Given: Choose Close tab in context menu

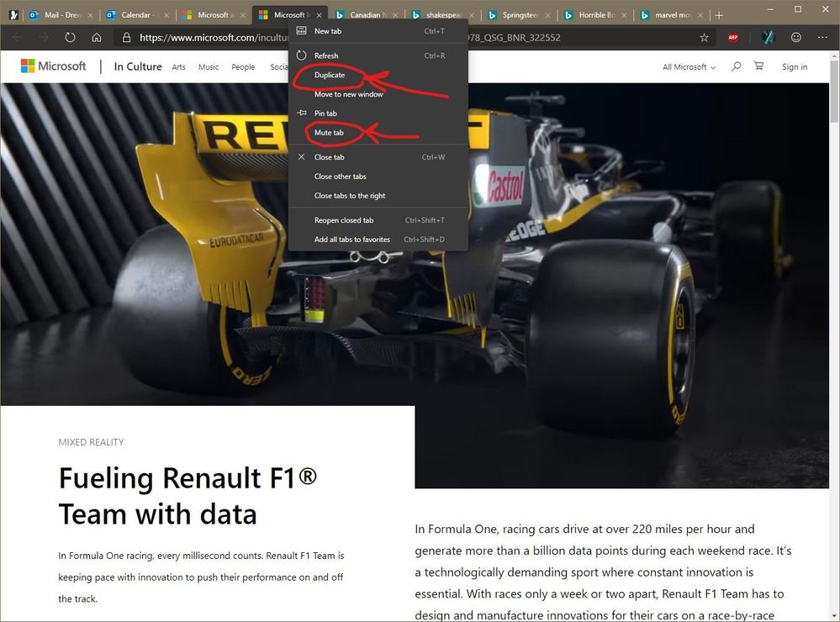Looking at the screenshot, I should coord(378,157).
